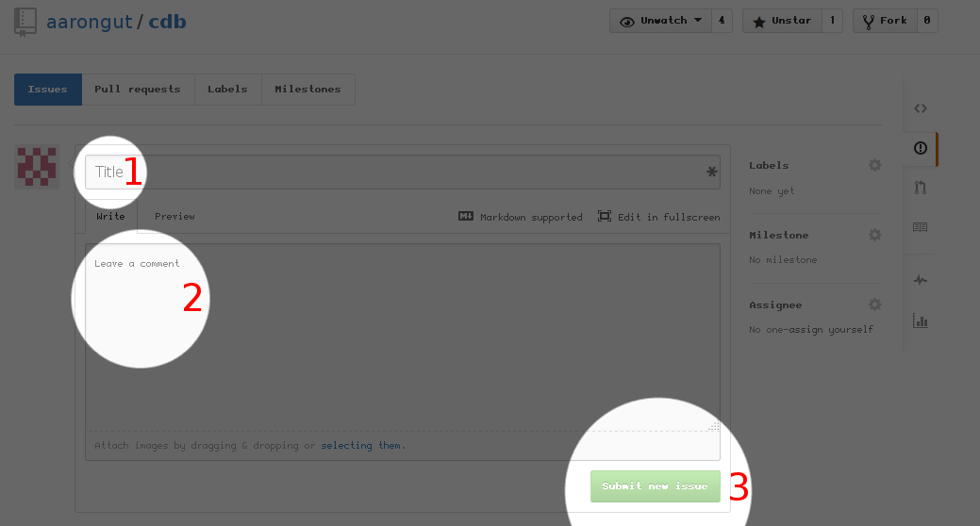980x526 pixels.
Task: Click Submit new issue button
Action: click(x=655, y=486)
